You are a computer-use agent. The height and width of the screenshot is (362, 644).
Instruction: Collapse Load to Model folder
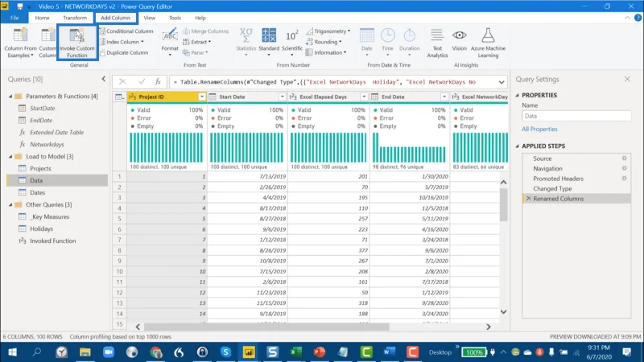click(10, 156)
